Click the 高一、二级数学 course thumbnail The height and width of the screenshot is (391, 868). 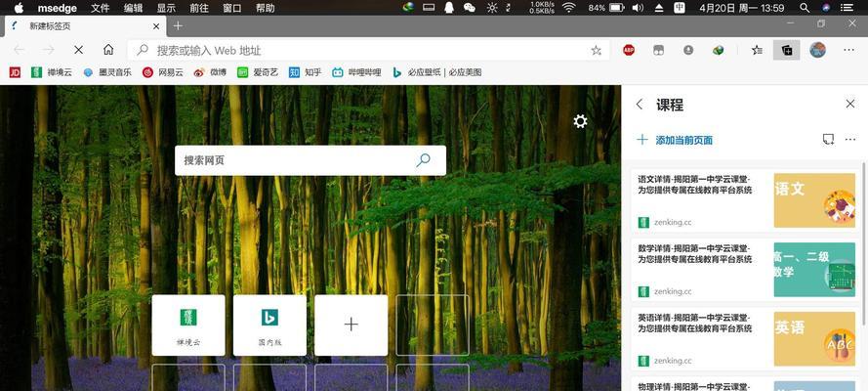(x=814, y=269)
